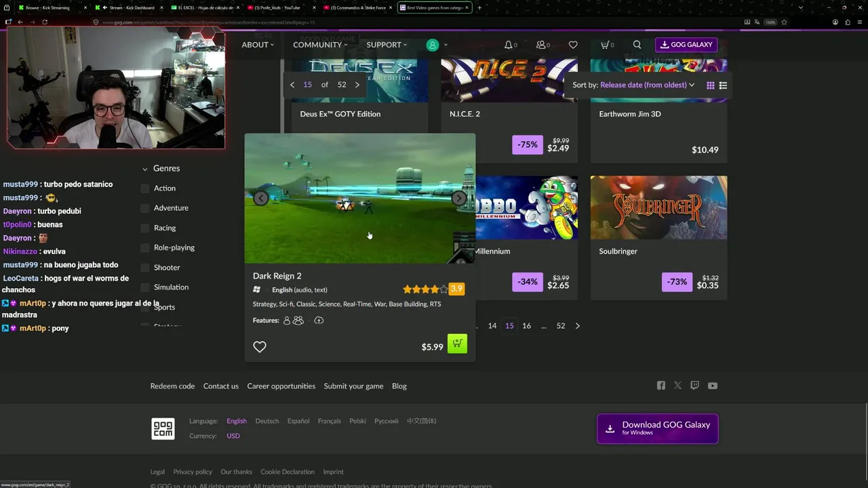Click the GOG logo in footer
868x488 pixels.
pyautogui.click(x=163, y=428)
